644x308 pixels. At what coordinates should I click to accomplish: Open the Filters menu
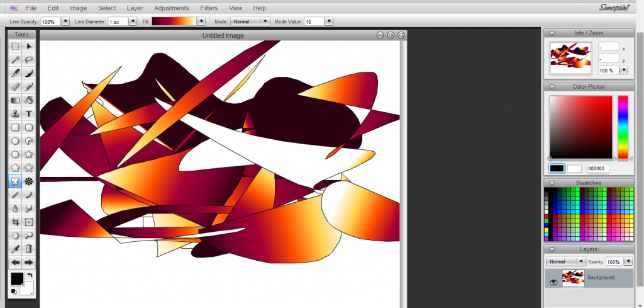point(208,8)
